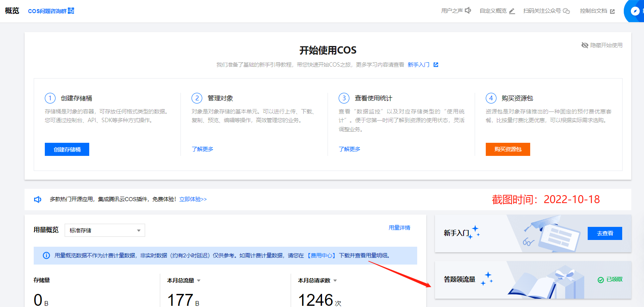Click the 用户之声 speaker icon
Image resolution: width=644 pixels, height=307 pixels.
(468, 11)
